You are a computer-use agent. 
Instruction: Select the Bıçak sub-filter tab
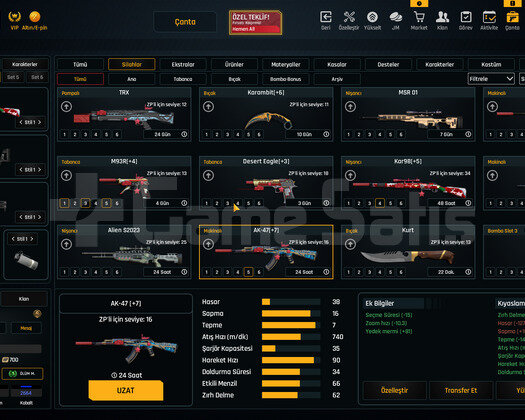point(234,79)
